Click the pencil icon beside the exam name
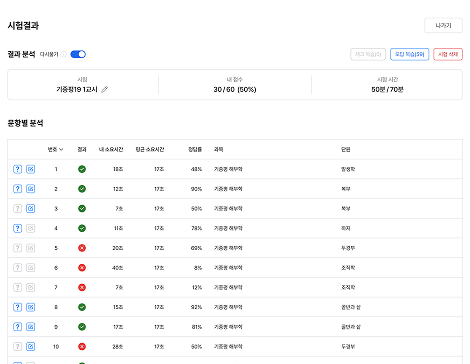 (105, 89)
